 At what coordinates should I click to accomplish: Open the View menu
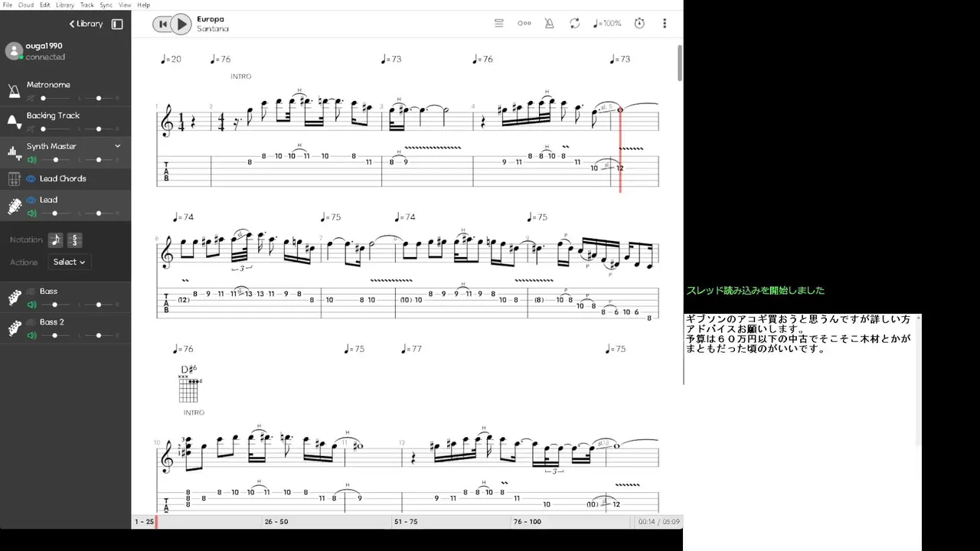click(x=125, y=5)
